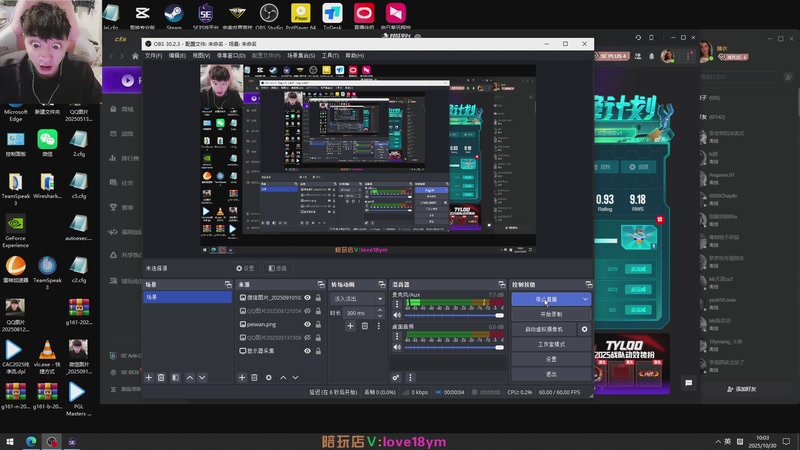The height and width of the screenshot is (450, 800).
Task: Click the start recording button
Action: [x=551, y=314]
